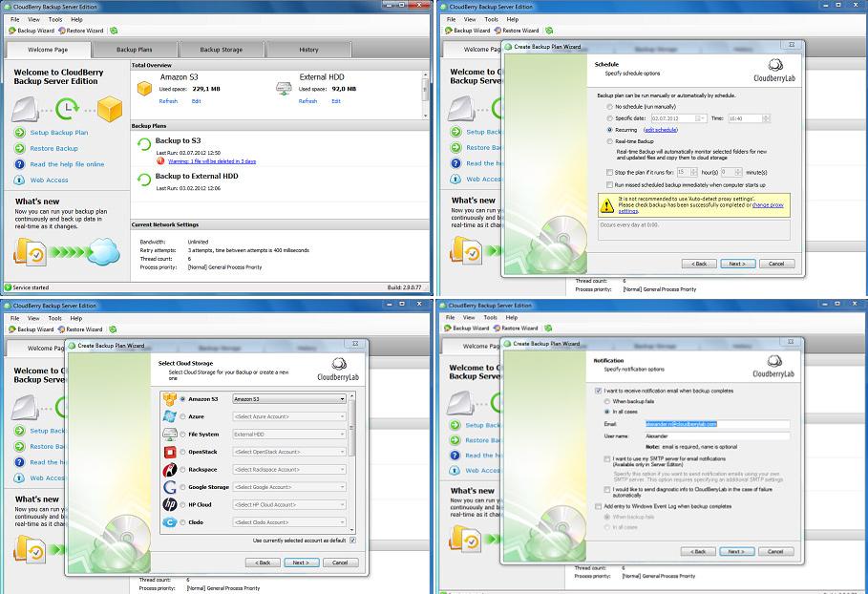Click Cancel in Select Cloud Storage wizard

pos(340,562)
